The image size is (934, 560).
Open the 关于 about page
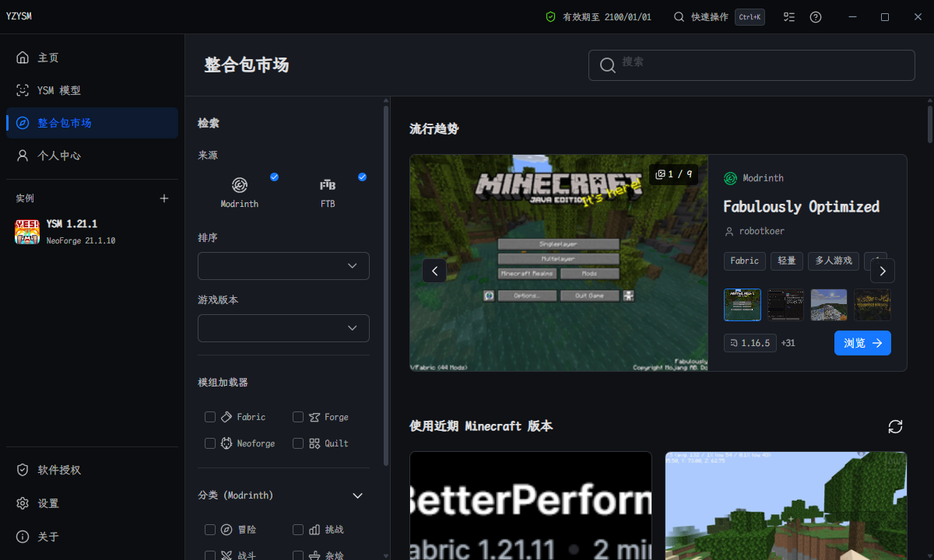tap(92, 537)
